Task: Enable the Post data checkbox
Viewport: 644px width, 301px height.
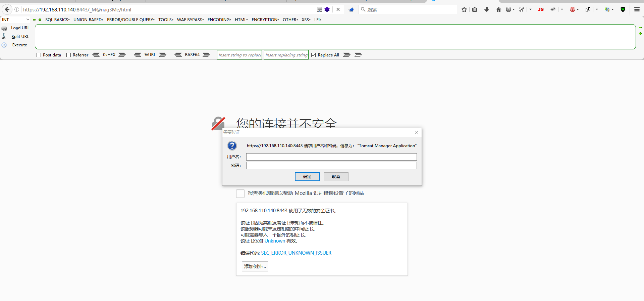Action: (39, 55)
